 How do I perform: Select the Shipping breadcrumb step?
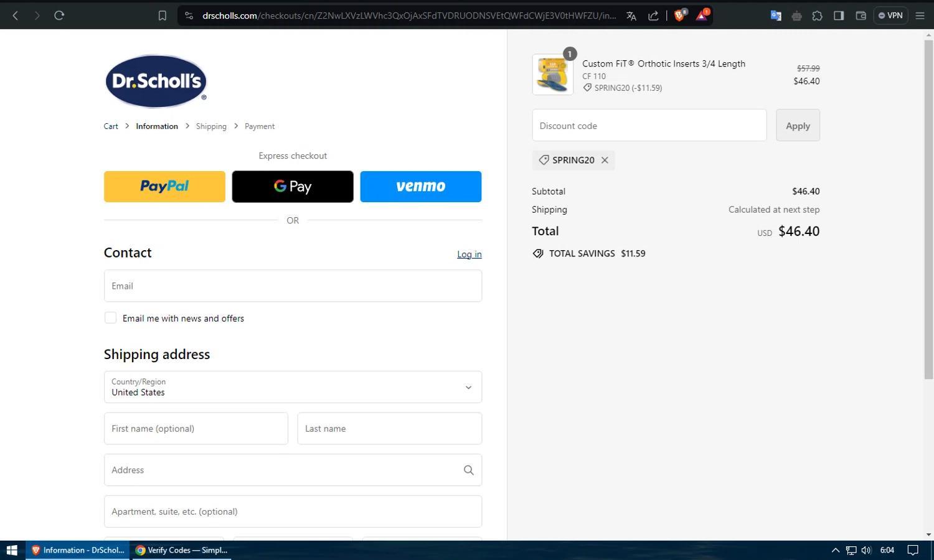tap(211, 126)
